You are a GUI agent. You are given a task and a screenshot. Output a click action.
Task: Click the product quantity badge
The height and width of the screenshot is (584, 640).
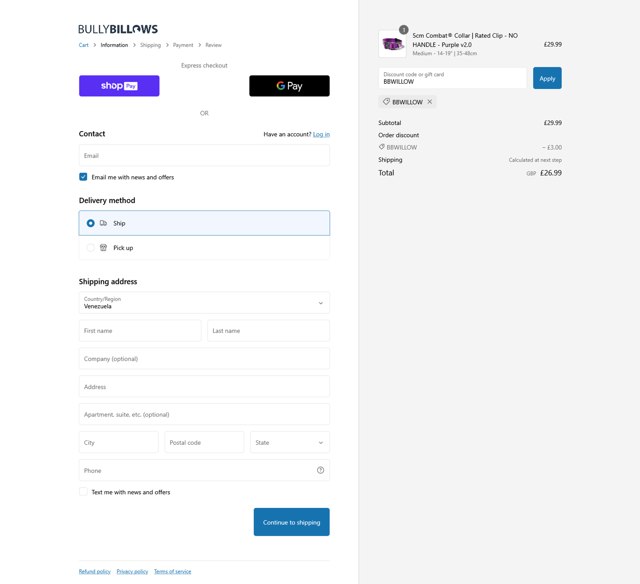404,29
